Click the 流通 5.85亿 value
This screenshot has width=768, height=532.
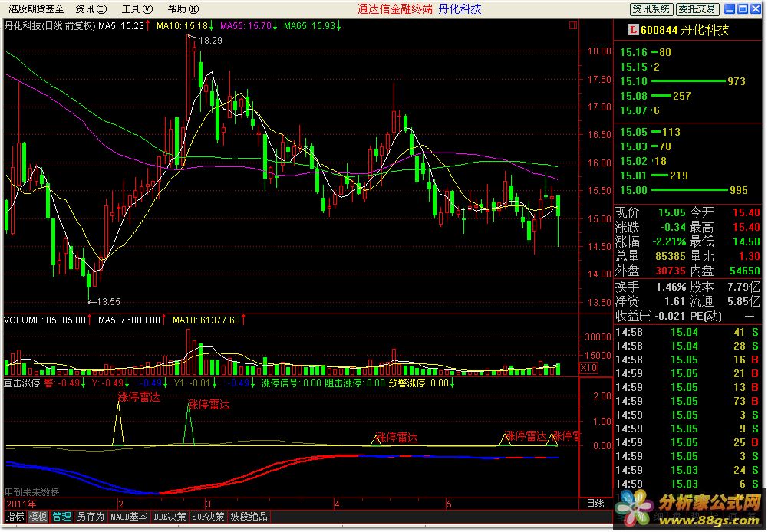744,301
